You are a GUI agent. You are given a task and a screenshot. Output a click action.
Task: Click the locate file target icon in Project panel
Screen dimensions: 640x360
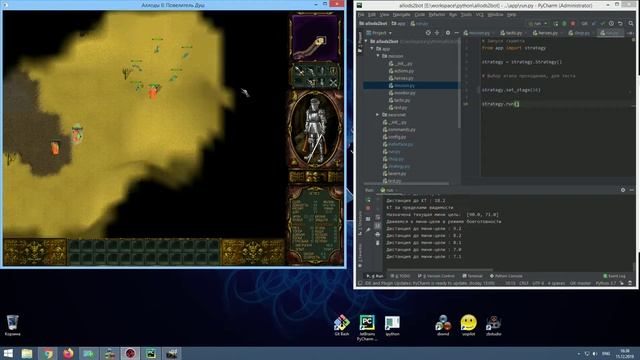[428, 33]
